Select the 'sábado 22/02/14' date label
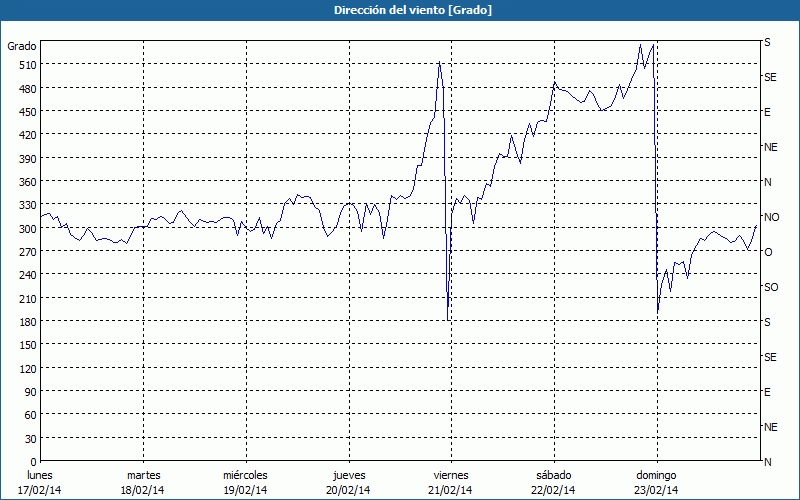The width and height of the screenshot is (800, 500). point(552,482)
